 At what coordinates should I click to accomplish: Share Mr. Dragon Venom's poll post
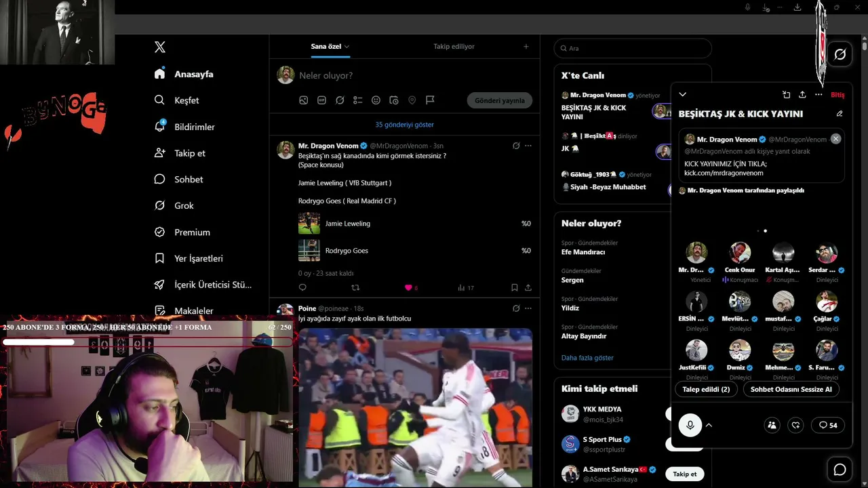528,287
